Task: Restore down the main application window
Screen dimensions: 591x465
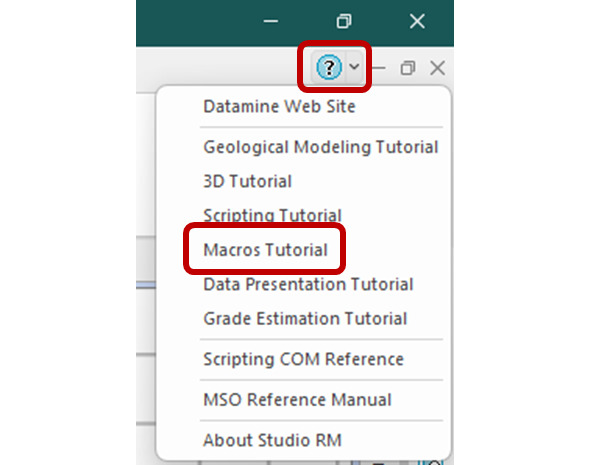Action: (x=344, y=21)
